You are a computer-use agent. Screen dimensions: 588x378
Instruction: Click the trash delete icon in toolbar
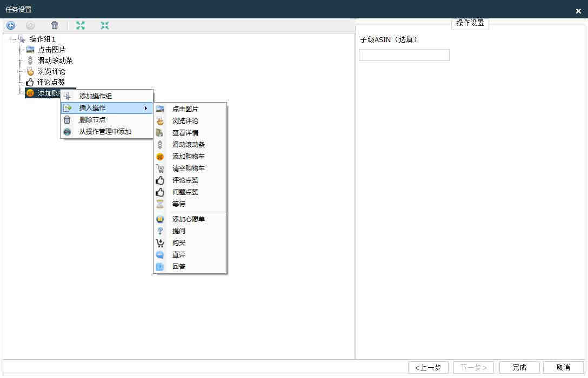tap(55, 25)
